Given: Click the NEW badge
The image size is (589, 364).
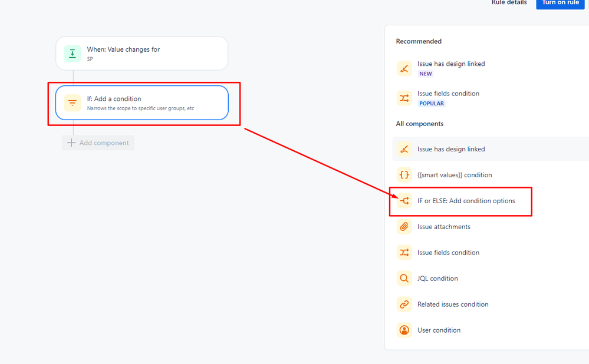Looking at the screenshot, I should 426,74.
